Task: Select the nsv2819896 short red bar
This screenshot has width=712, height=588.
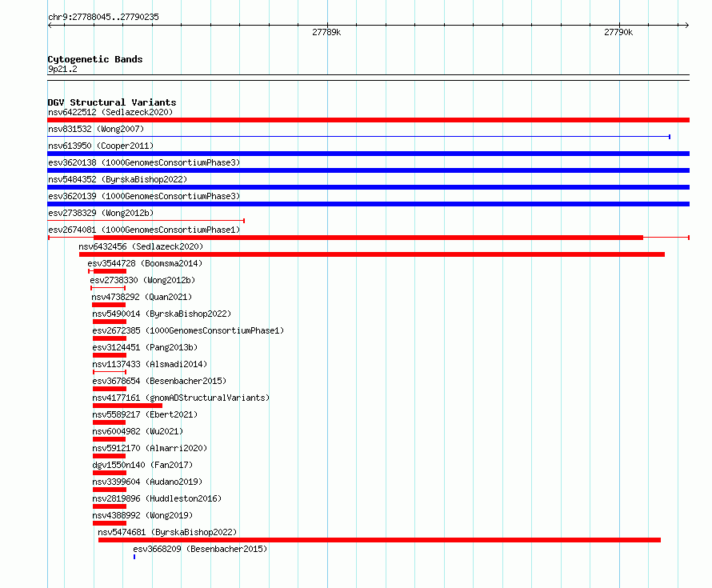Action: pos(110,506)
